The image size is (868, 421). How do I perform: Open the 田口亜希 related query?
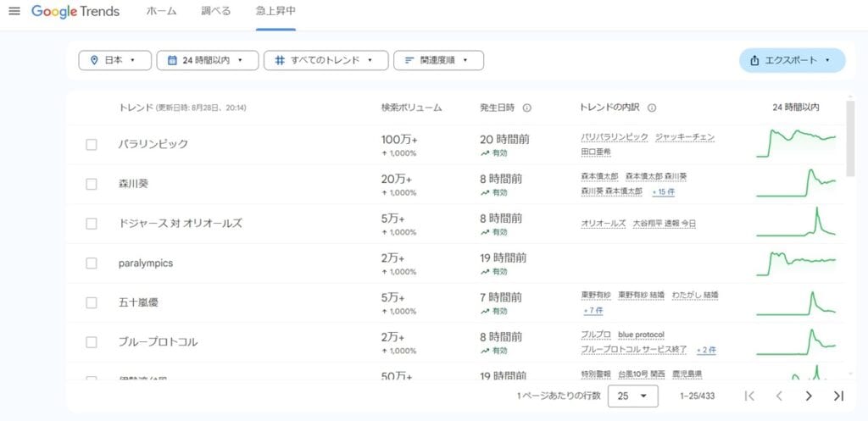596,152
